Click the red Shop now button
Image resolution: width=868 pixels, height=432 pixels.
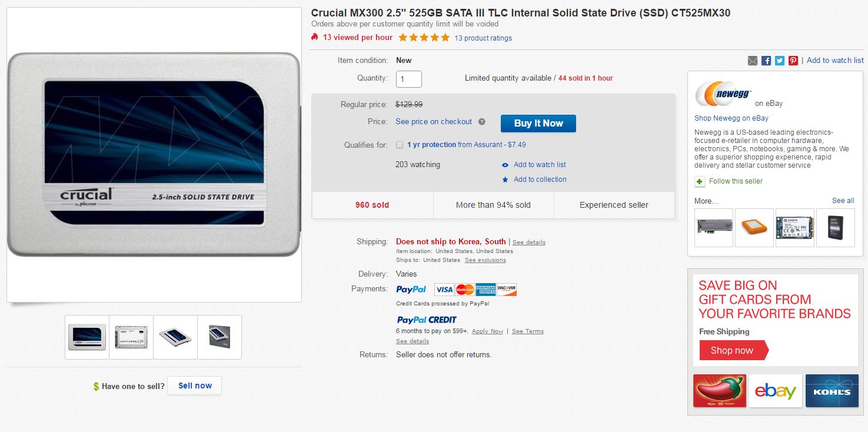tap(734, 350)
